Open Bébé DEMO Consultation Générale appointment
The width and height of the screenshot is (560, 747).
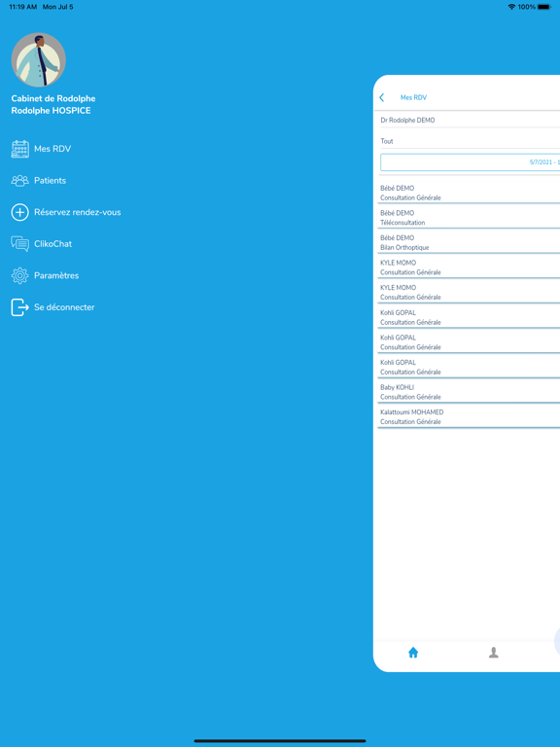(x=469, y=193)
